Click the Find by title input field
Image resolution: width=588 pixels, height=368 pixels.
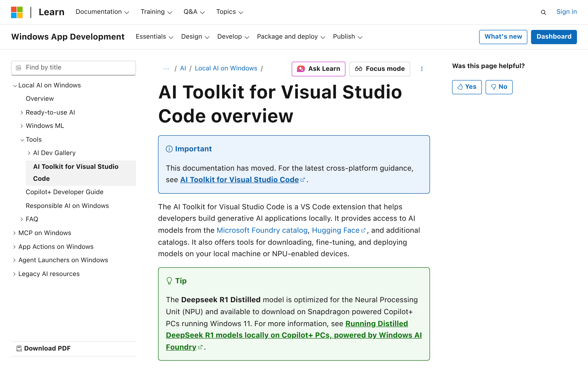click(x=73, y=68)
